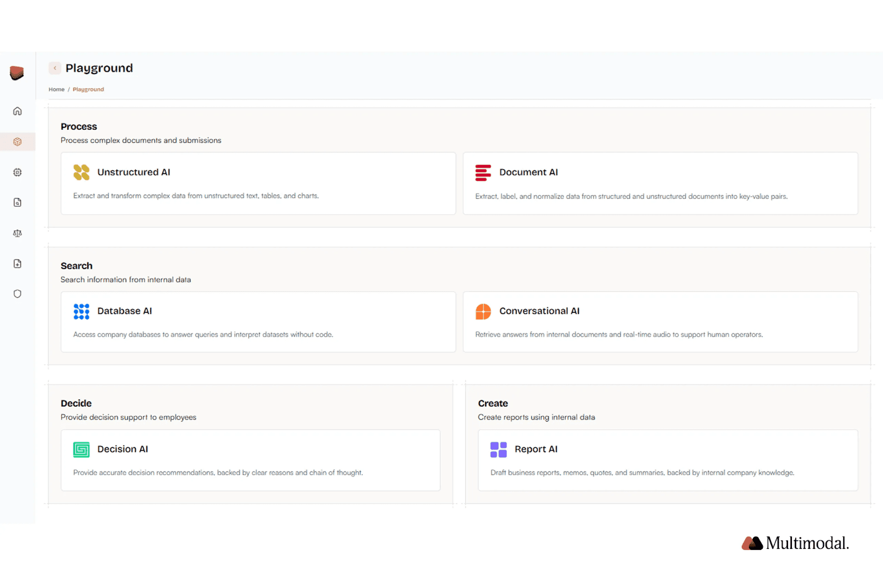Click the red Document AI icon
The height and width of the screenshot is (588, 883).
point(483,173)
